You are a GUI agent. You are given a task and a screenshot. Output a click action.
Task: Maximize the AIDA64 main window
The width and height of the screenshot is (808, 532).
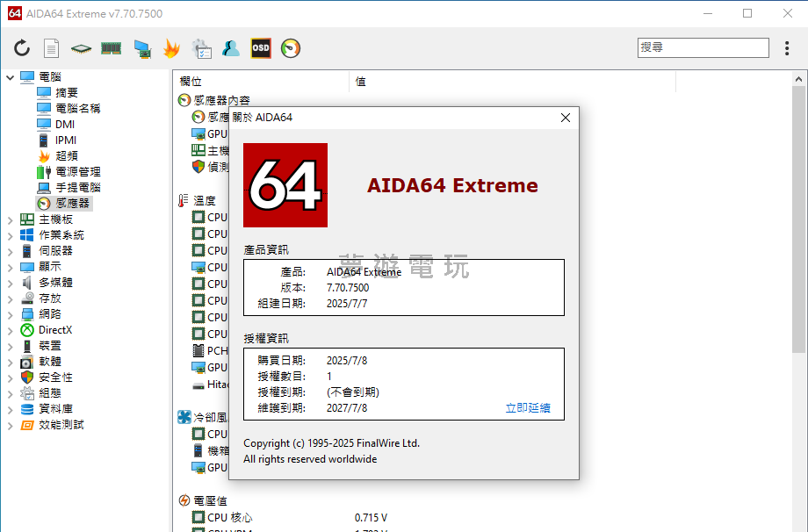pyautogui.click(x=747, y=13)
